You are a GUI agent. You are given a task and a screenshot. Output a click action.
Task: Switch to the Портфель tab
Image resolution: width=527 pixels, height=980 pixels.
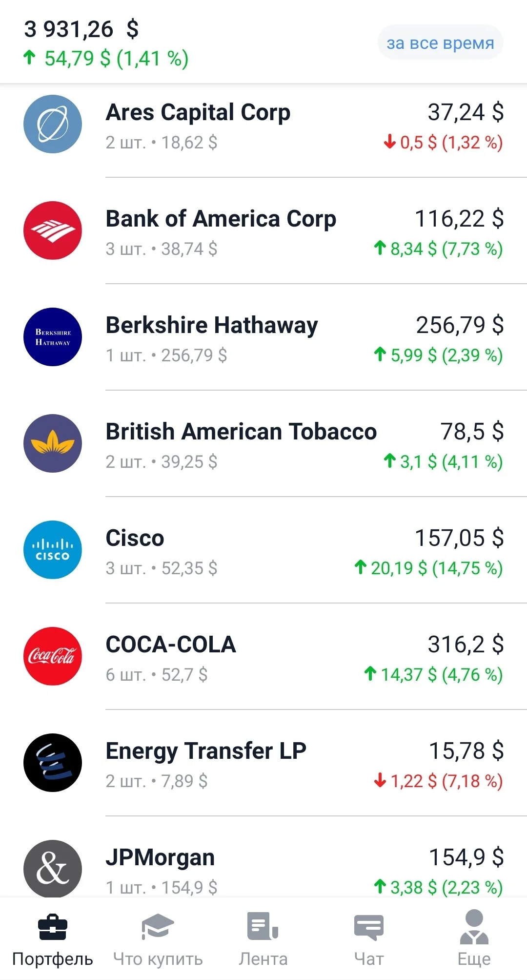pyautogui.click(x=53, y=940)
